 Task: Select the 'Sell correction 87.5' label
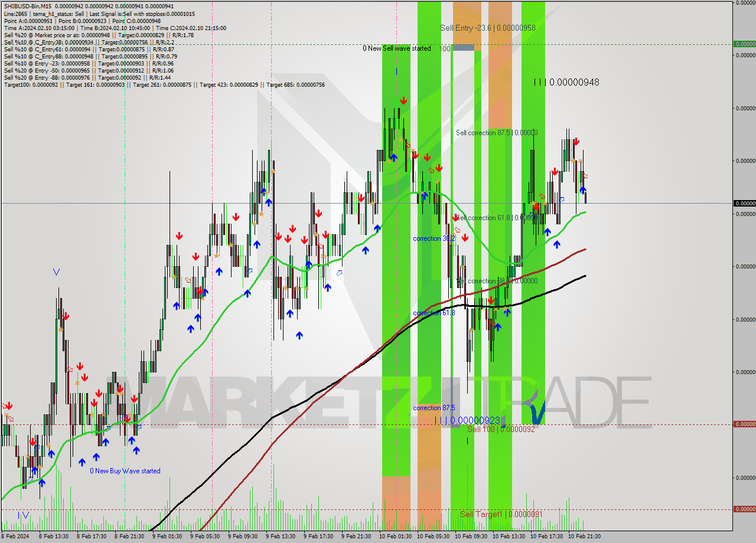[x=497, y=133]
